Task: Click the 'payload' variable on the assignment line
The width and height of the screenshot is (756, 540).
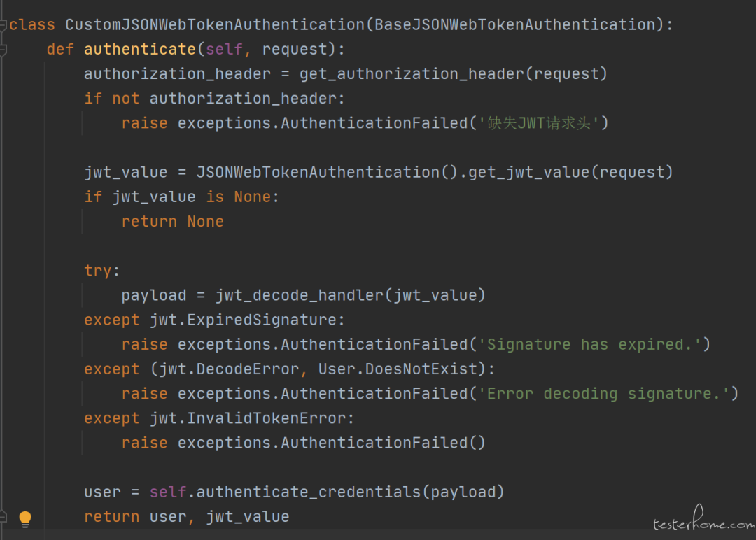Action: [x=154, y=294]
